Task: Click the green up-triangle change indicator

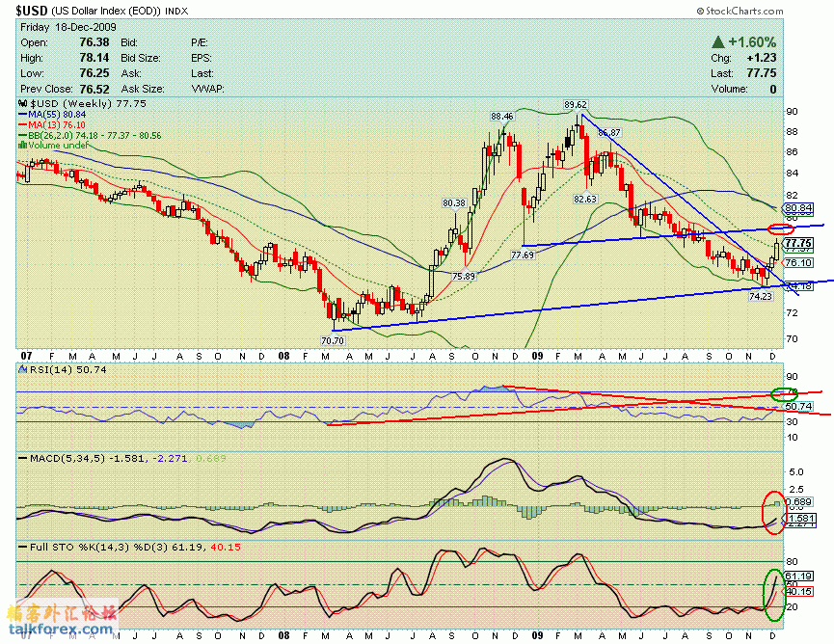Action: point(718,42)
